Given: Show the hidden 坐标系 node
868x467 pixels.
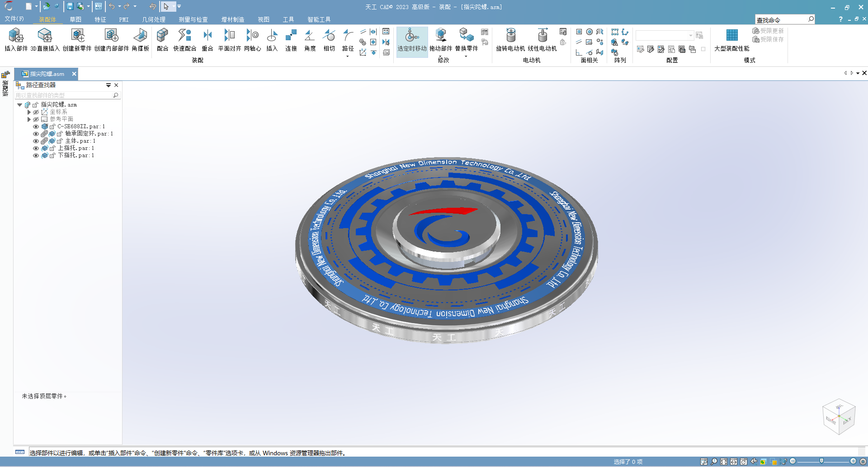Looking at the screenshot, I should (36, 112).
